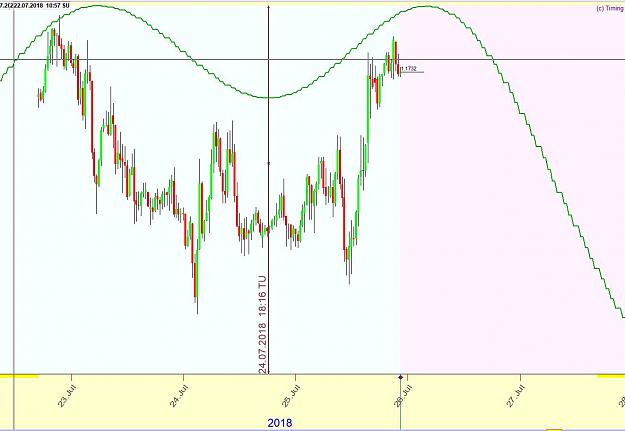Click the 26.Jul date label on the time axis
The height and width of the screenshot is (431, 625).
(403, 396)
